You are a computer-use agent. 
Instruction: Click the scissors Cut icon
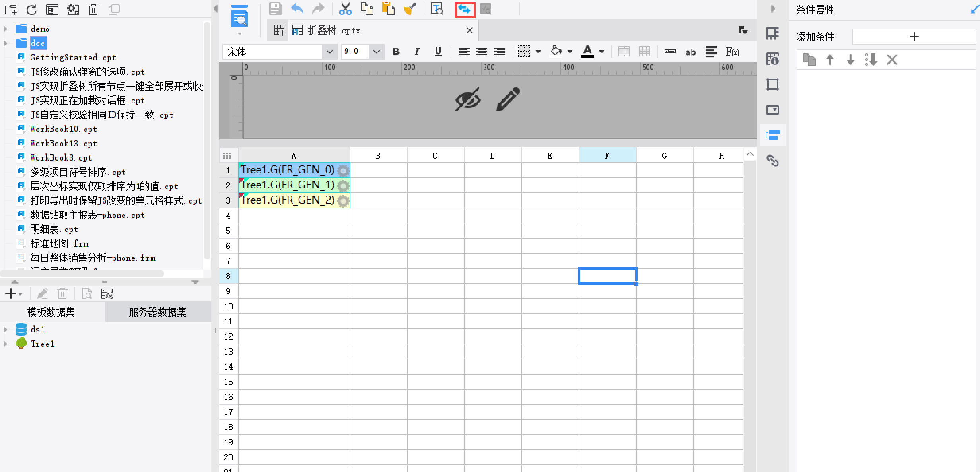(x=345, y=9)
